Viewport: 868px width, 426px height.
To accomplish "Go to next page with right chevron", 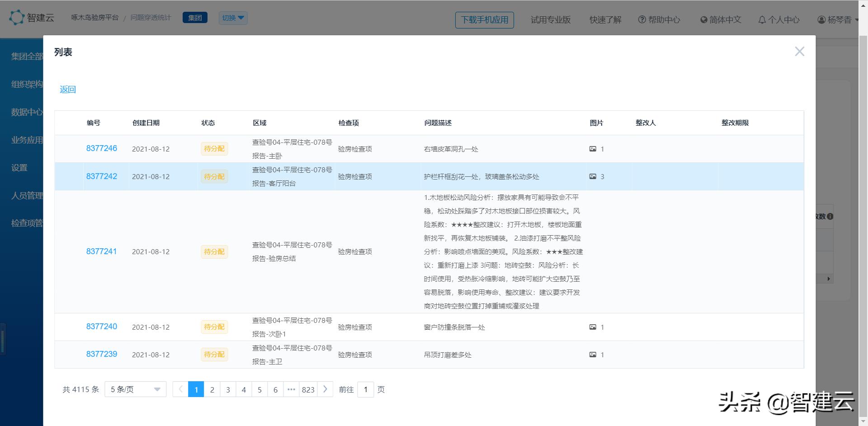I will pos(325,389).
